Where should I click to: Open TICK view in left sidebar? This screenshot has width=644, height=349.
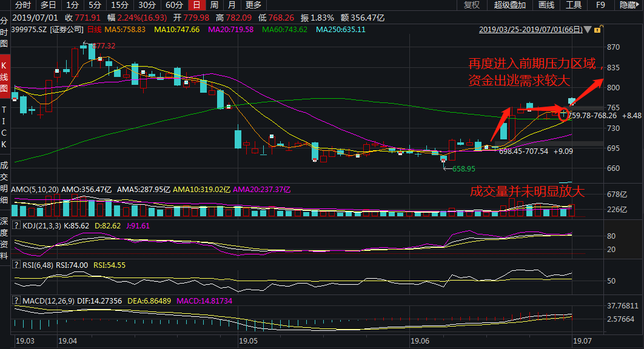click(x=4, y=127)
